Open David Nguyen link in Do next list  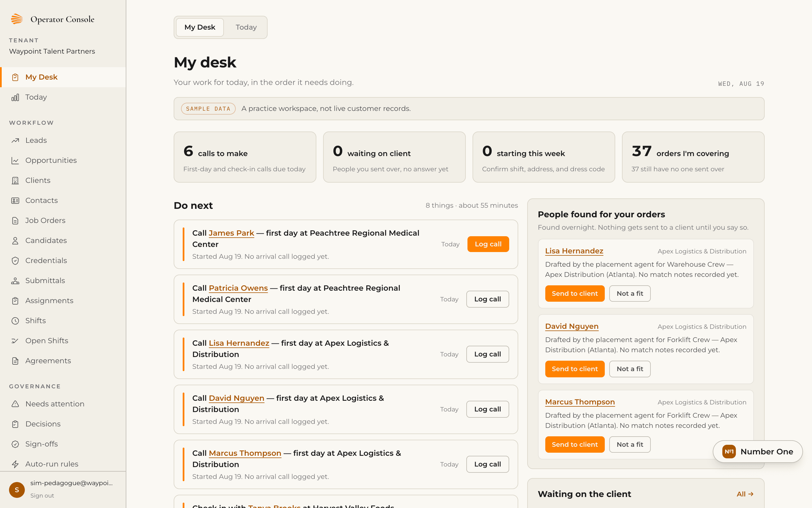(x=237, y=398)
